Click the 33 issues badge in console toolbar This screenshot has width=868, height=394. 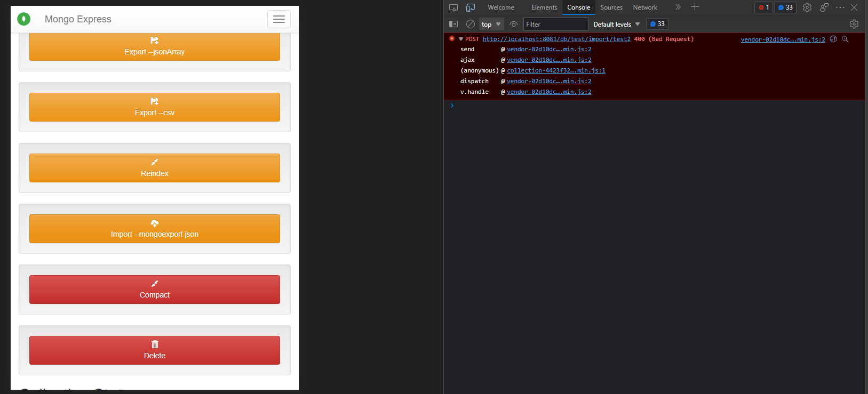(x=657, y=24)
